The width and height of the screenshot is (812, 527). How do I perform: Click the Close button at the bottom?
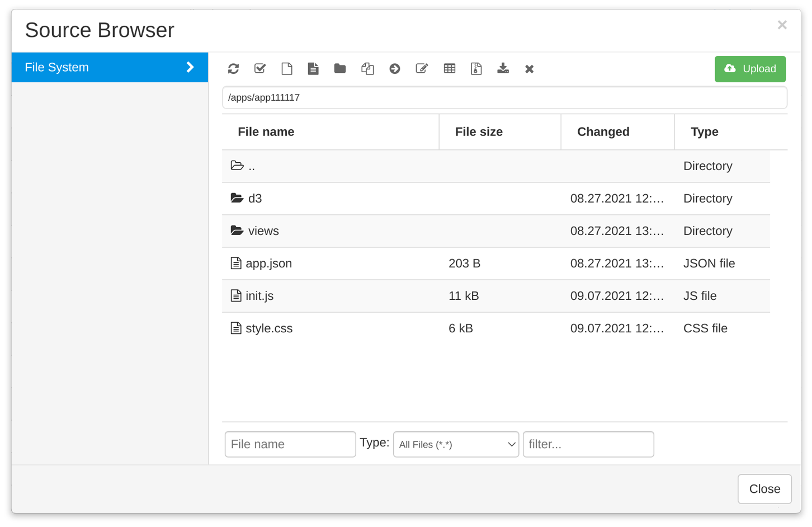tap(764, 489)
